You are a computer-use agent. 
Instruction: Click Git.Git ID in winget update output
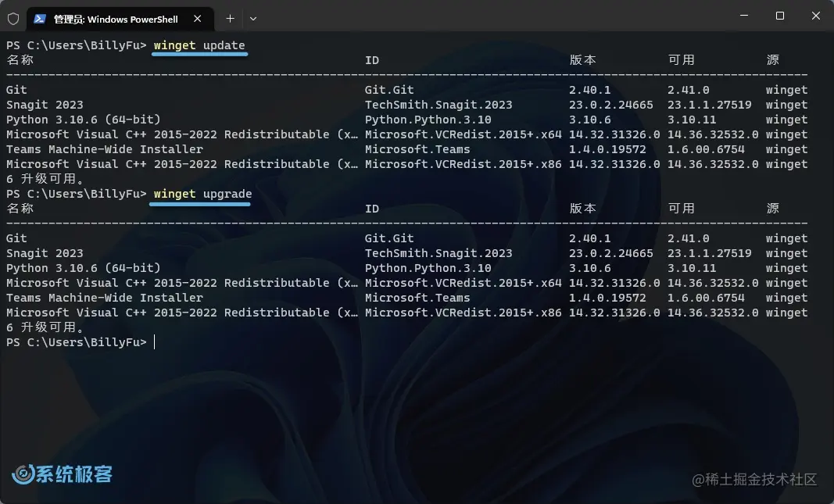389,90
